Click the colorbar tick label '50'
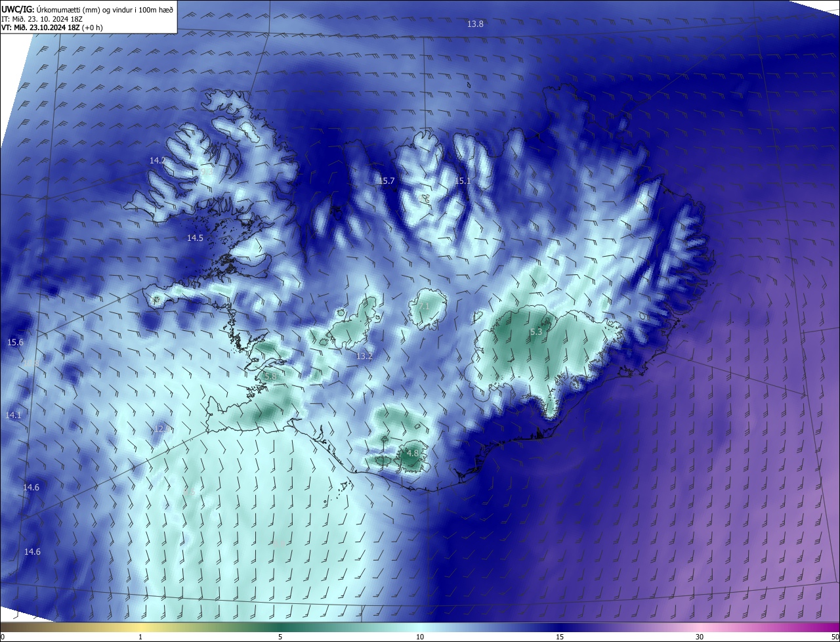The image size is (840, 642). point(835,637)
